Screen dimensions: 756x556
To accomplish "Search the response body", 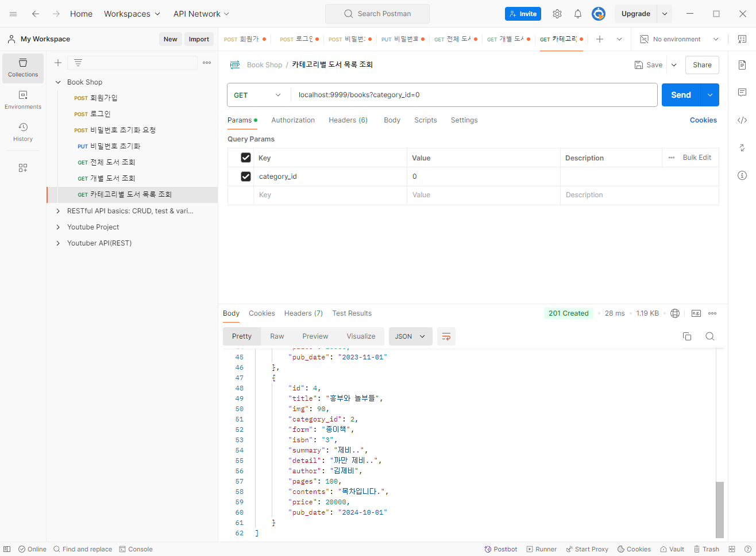I will [x=710, y=336].
